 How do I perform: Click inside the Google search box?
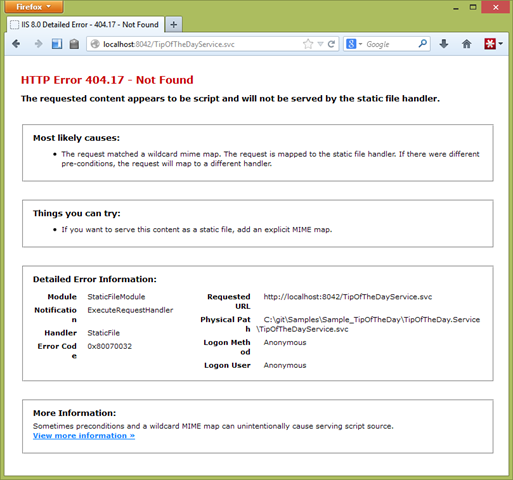point(390,44)
